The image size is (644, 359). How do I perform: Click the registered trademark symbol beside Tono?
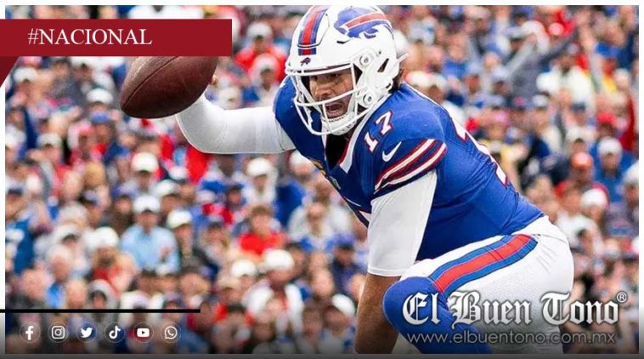pos(622,297)
